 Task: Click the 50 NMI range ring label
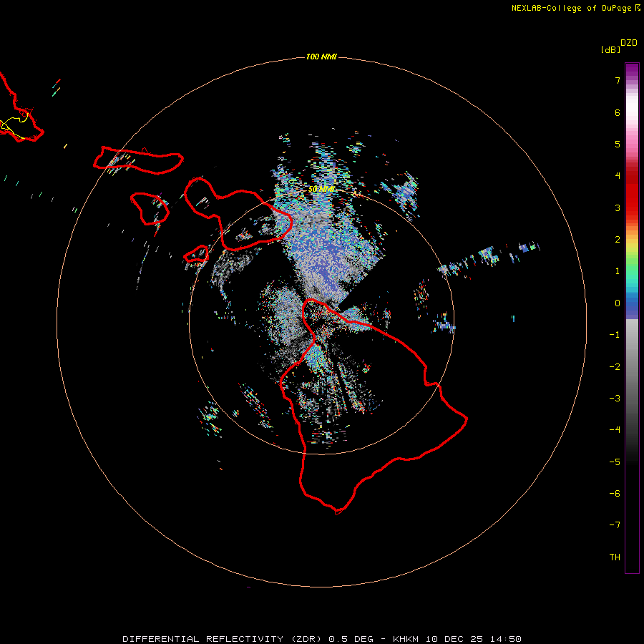[x=321, y=189]
